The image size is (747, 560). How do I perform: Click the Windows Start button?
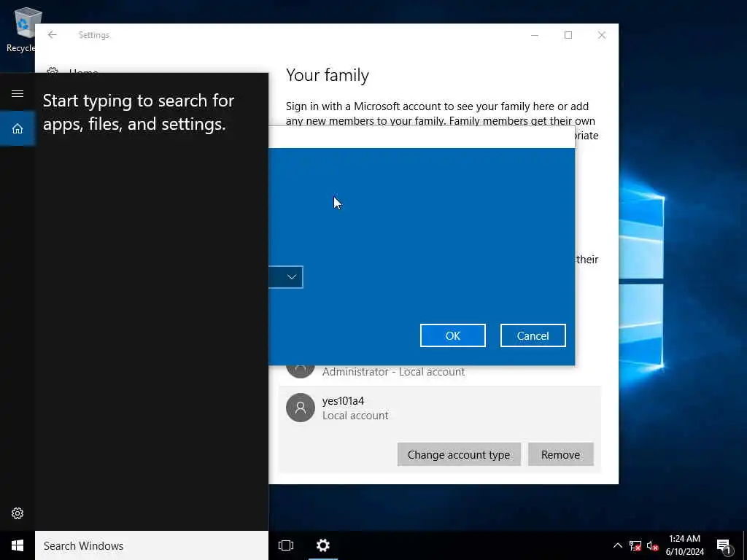18,545
